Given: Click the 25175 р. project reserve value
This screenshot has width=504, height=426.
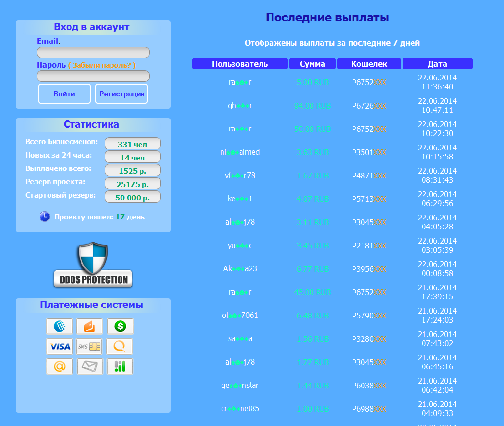Looking at the screenshot, I should tap(132, 184).
